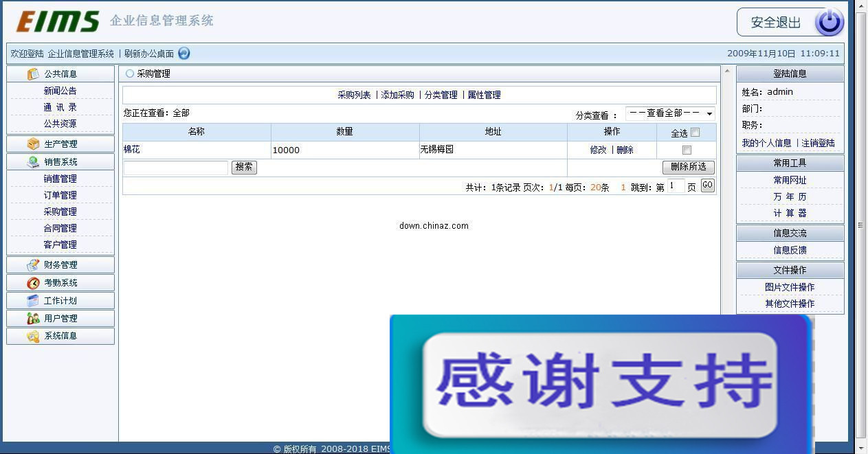Open 销售管理 in the sidebar
Viewport: 868px width, 454px height.
[60, 179]
